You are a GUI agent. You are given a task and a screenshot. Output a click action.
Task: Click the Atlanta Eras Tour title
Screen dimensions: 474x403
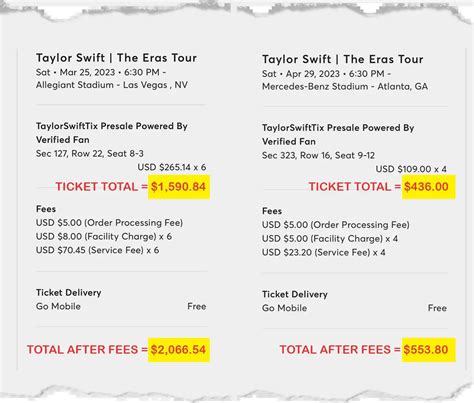coord(343,60)
